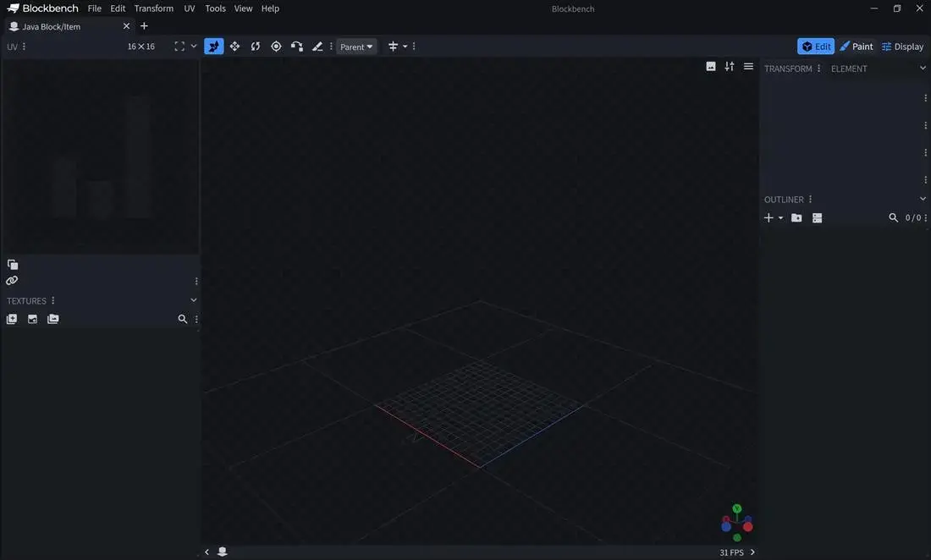Screen dimensions: 931x560
Task: Click the UV fullscreen frame icon
Action: [x=179, y=47]
